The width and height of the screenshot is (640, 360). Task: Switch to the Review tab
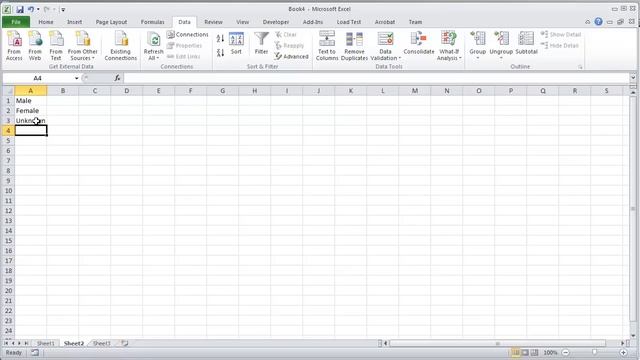(x=213, y=22)
